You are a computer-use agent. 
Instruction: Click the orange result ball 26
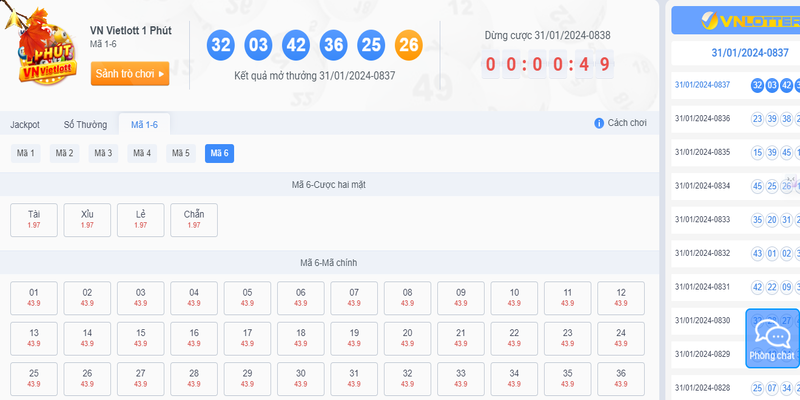[408, 45]
